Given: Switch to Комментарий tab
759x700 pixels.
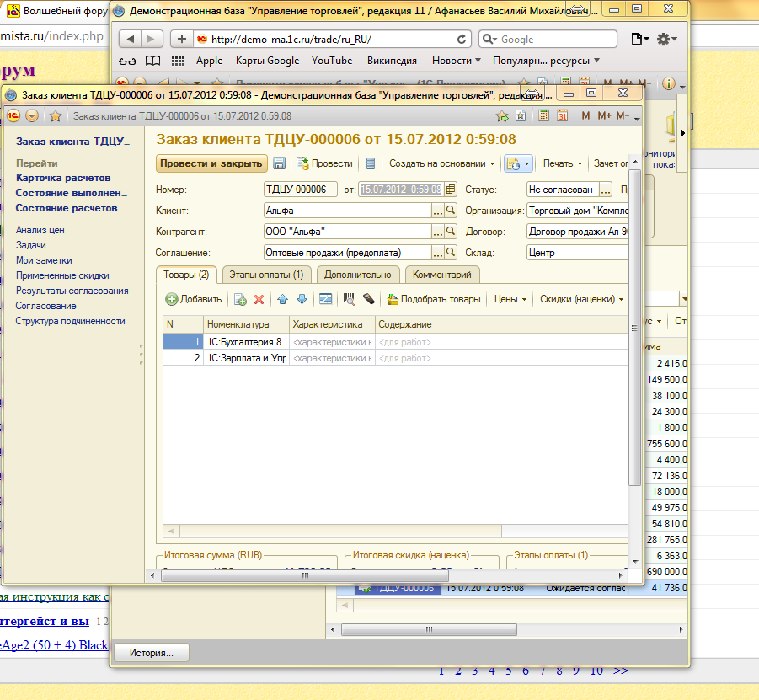Looking at the screenshot, I should click(x=442, y=275).
